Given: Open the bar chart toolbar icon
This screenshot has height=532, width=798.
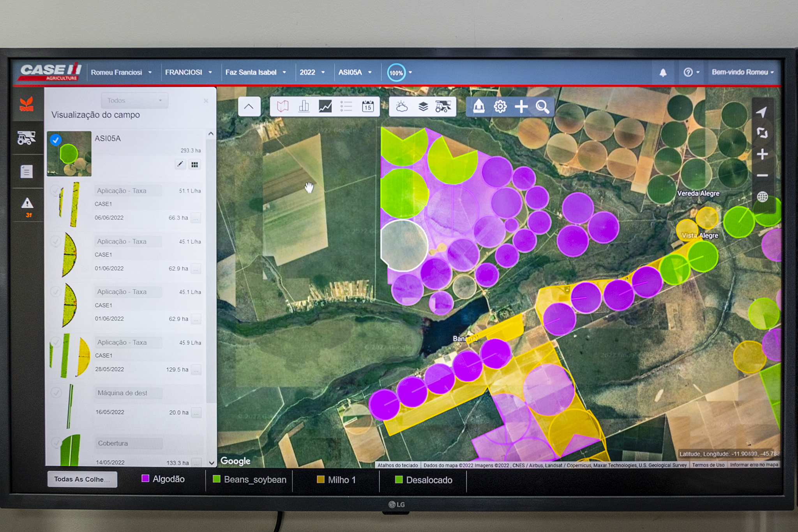Looking at the screenshot, I should (304, 106).
